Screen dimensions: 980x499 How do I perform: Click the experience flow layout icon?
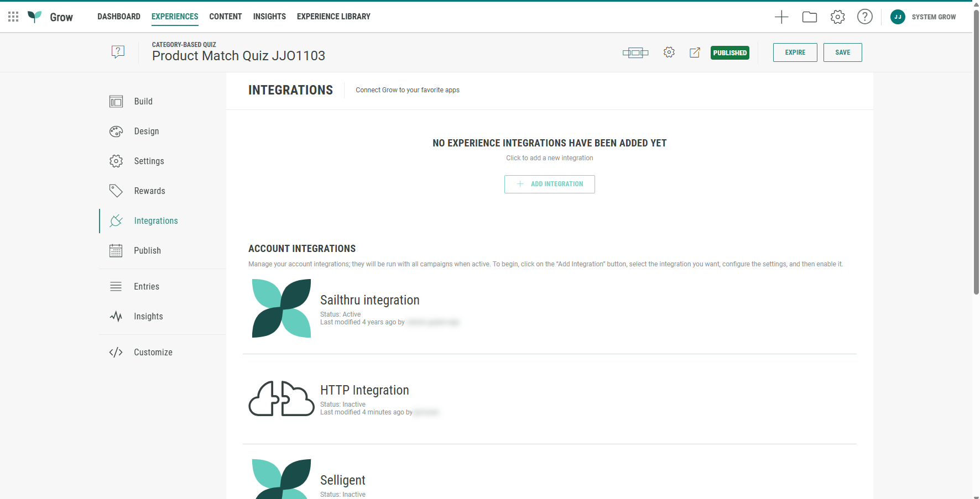pyautogui.click(x=635, y=52)
